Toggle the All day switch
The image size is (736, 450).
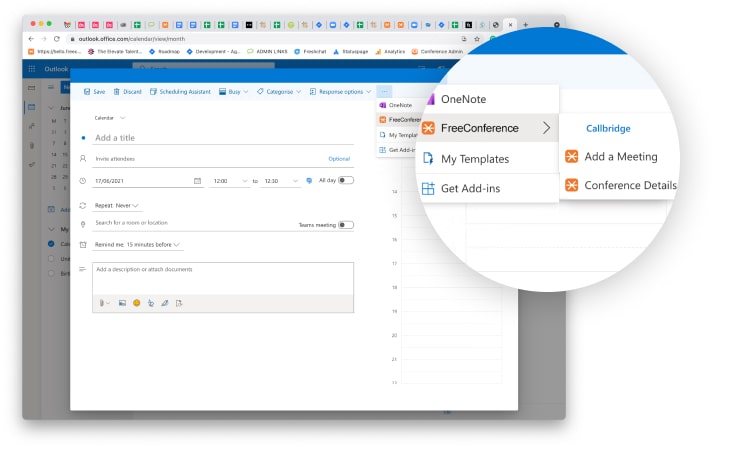tap(346, 180)
